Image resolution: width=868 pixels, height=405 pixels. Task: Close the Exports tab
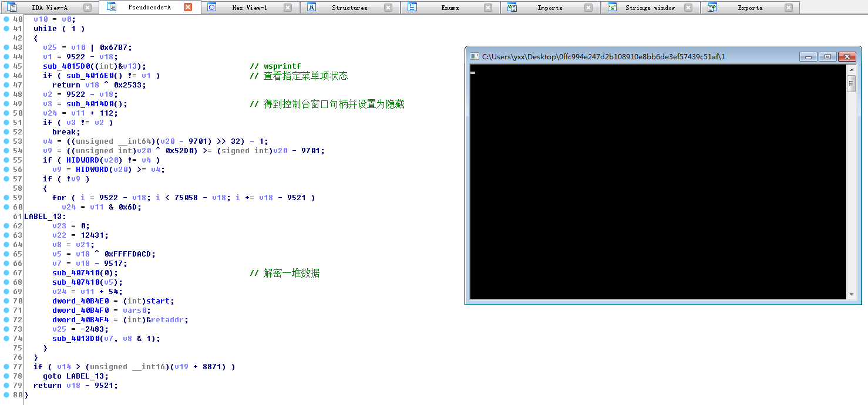coord(788,8)
